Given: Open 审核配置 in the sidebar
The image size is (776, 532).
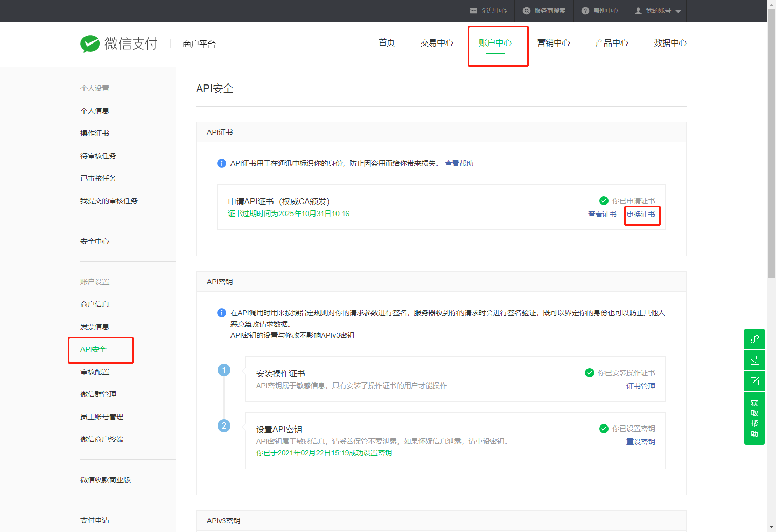Looking at the screenshot, I should [95, 372].
